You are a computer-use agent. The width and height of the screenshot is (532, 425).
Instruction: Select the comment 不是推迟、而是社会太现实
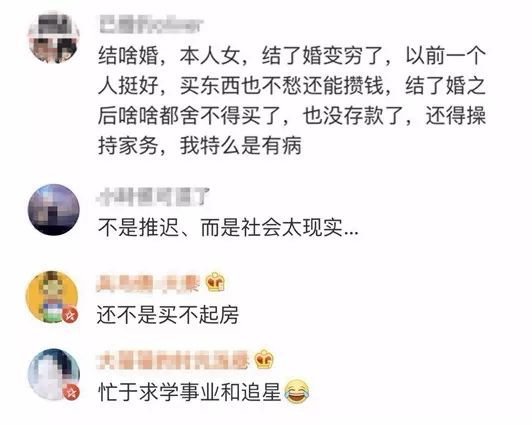(x=228, y=227)
